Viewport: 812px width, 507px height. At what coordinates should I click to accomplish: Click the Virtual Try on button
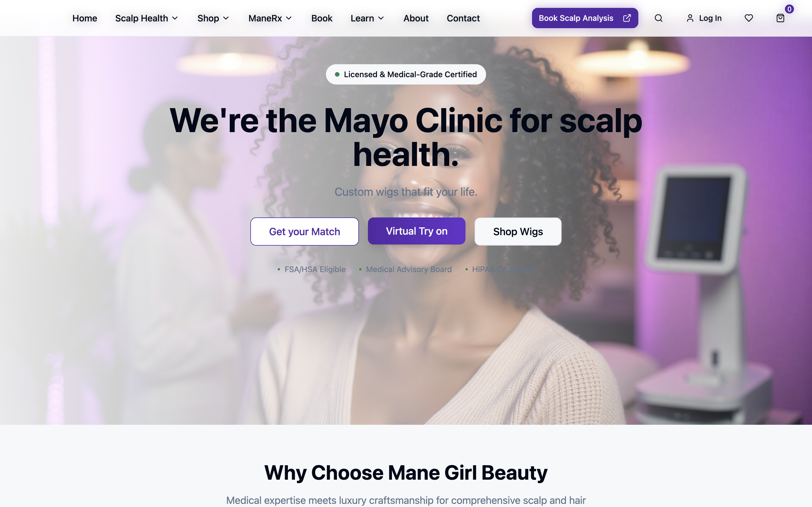(x=416, y=231)
